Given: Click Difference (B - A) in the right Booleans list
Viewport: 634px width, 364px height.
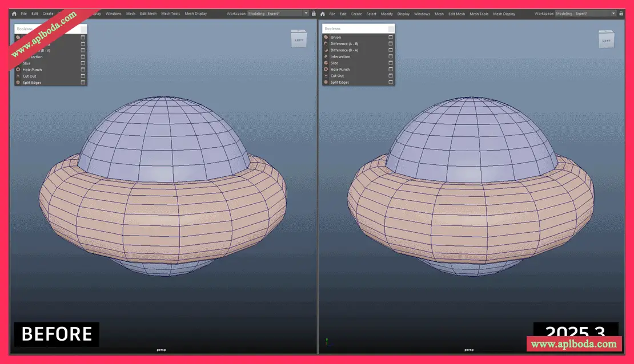Looking at the screenshot, I should click(344, 50).
